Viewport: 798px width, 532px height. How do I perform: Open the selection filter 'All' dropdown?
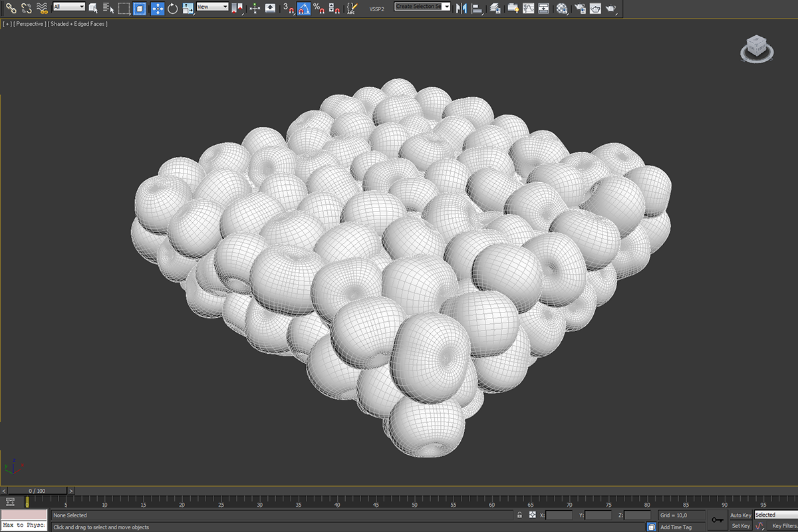point(68,7)
